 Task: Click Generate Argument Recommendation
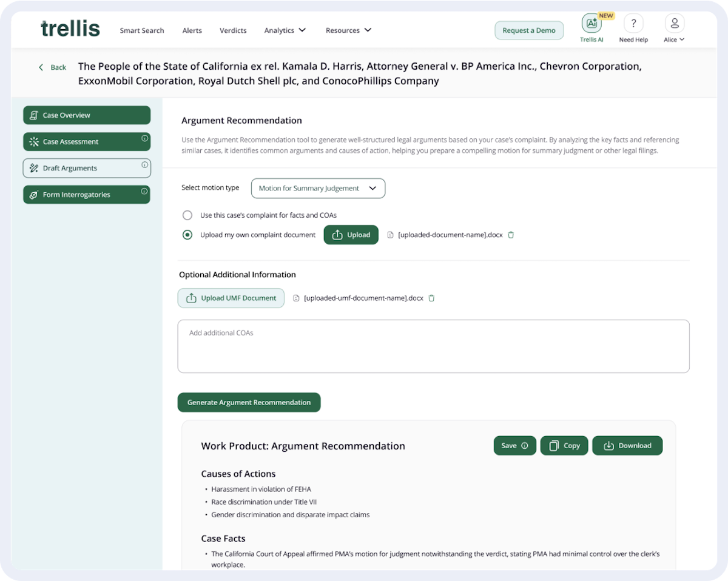point(249,403)
